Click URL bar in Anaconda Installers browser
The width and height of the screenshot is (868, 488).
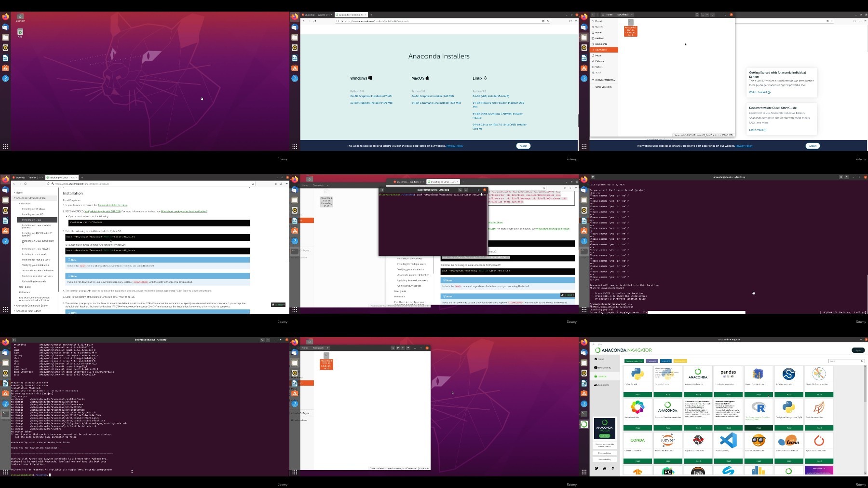coord(442,21)
